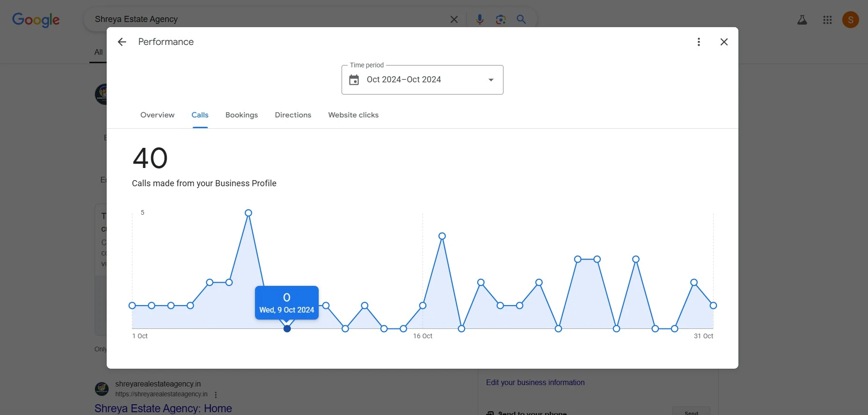Click the back arrow in Performance header

(x=122, y=42)
